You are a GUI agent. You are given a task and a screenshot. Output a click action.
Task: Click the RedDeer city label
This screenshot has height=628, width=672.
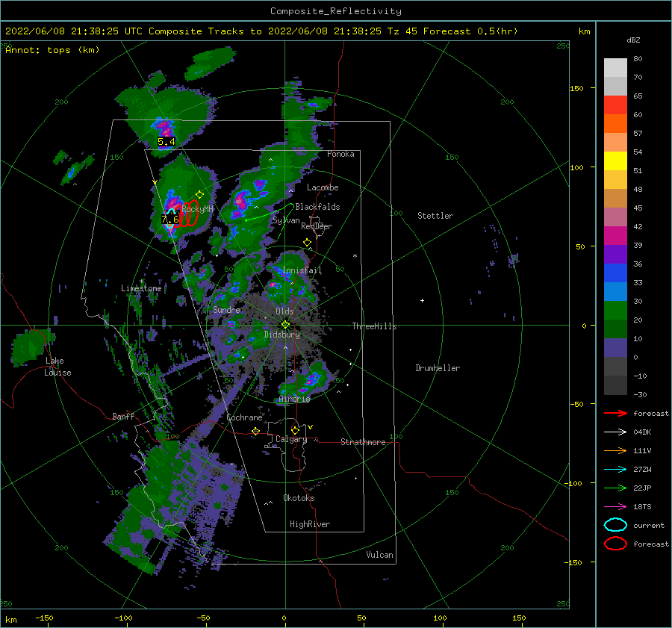[x=317, y=226]
